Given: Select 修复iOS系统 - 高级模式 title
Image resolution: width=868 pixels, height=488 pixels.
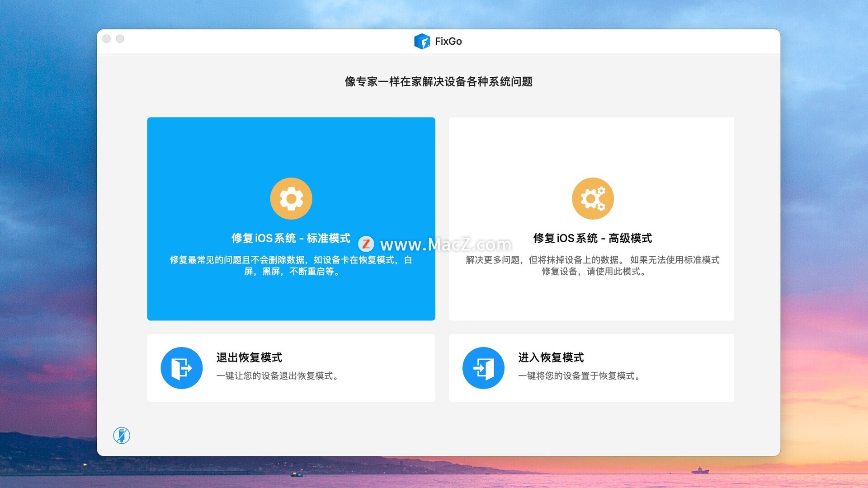Looking at the screenshot, I should (x=592, y=238).
